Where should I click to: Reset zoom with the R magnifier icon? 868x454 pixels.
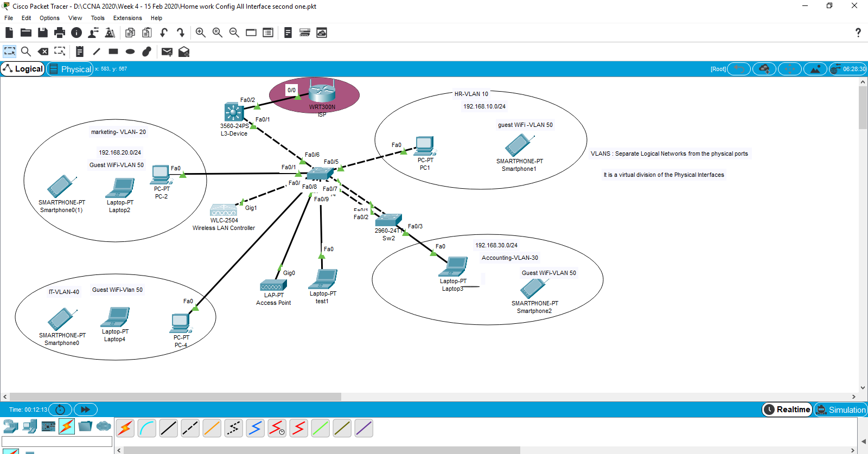click(x=218, y=33)
